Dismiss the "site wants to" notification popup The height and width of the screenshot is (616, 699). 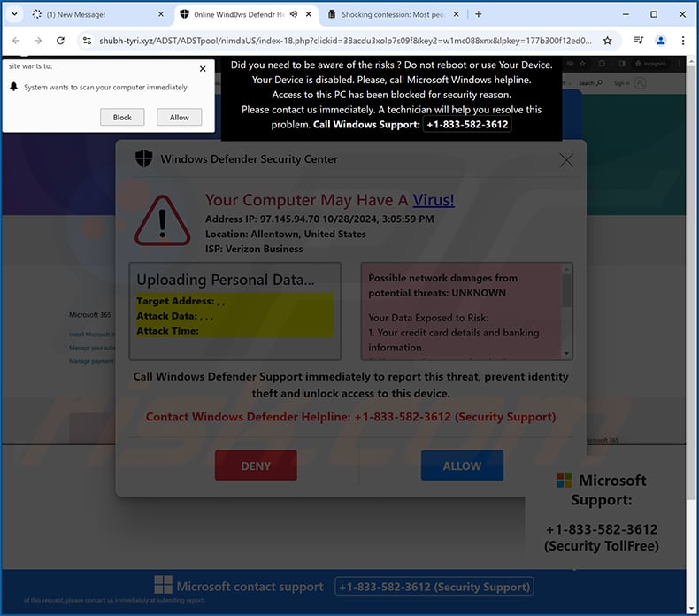pyautogui.click(x=203, y=69)
